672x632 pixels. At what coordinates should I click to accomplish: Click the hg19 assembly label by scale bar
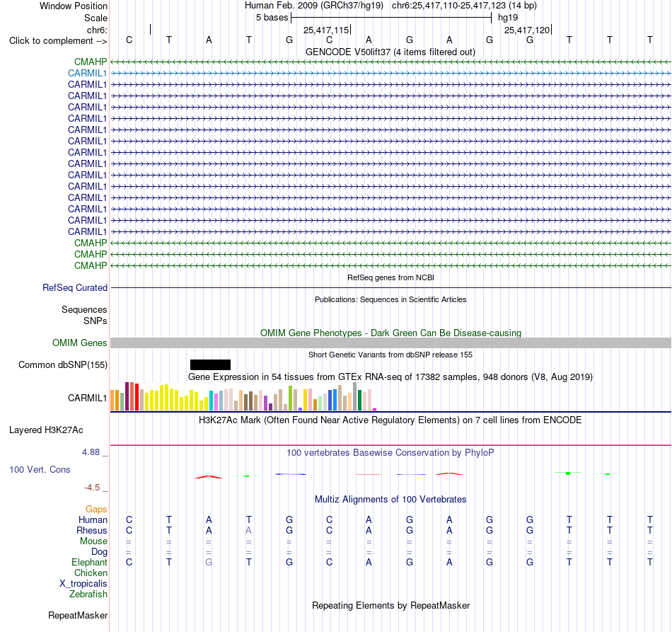tap(507, 18)
